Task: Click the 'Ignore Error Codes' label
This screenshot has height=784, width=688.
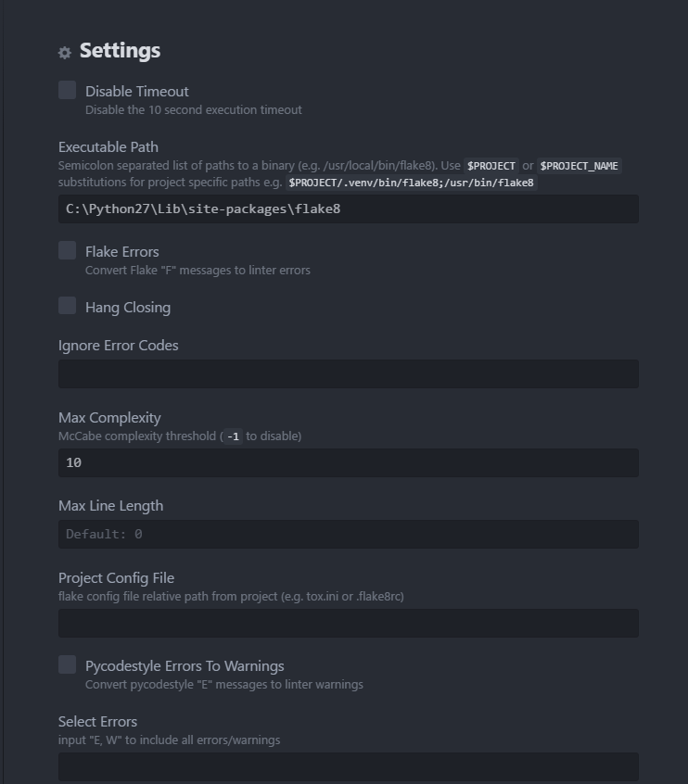Action: pos(118,345)
